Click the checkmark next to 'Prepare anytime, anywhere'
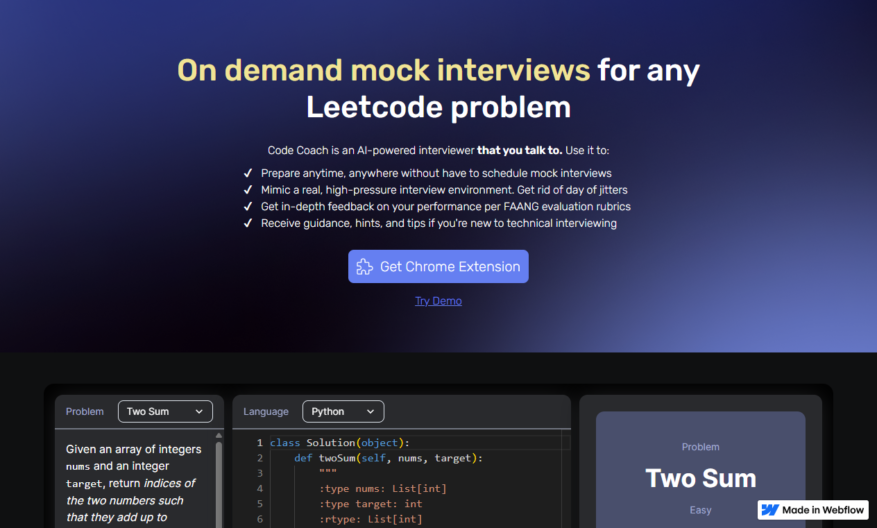Viewport: 877px width, 528px height. tap(248, 173)
